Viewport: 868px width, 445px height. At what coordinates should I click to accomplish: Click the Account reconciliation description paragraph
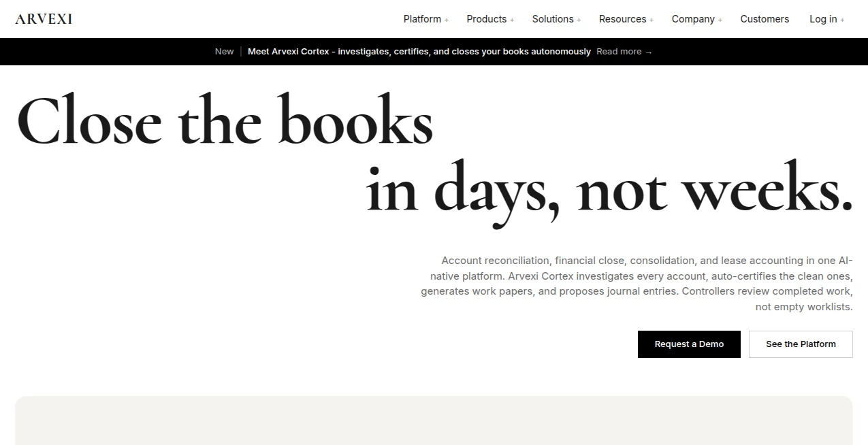pos(637,284)
